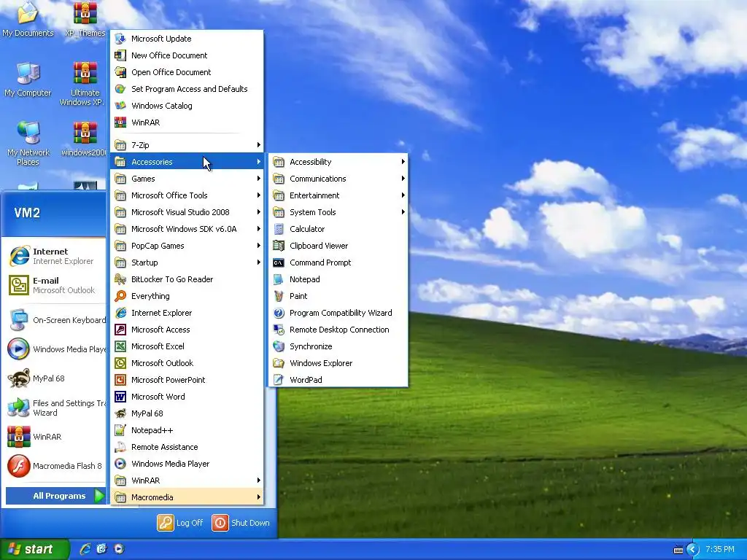747x560 pixels.
Task: Expand the Games folder
Action: tap(187, 179)
